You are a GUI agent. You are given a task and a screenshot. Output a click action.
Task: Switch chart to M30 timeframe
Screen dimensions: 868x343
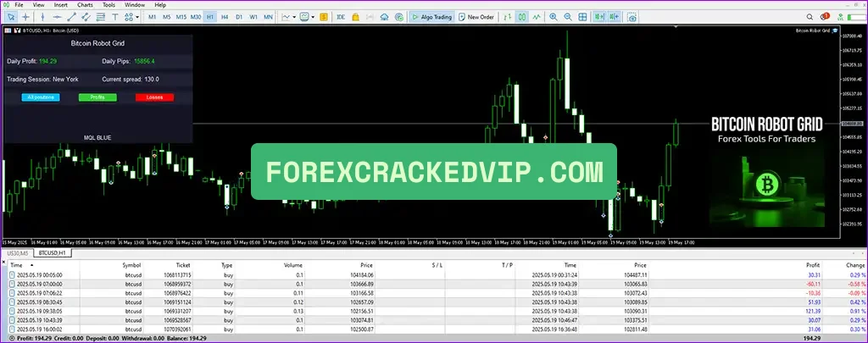point(196,17)
